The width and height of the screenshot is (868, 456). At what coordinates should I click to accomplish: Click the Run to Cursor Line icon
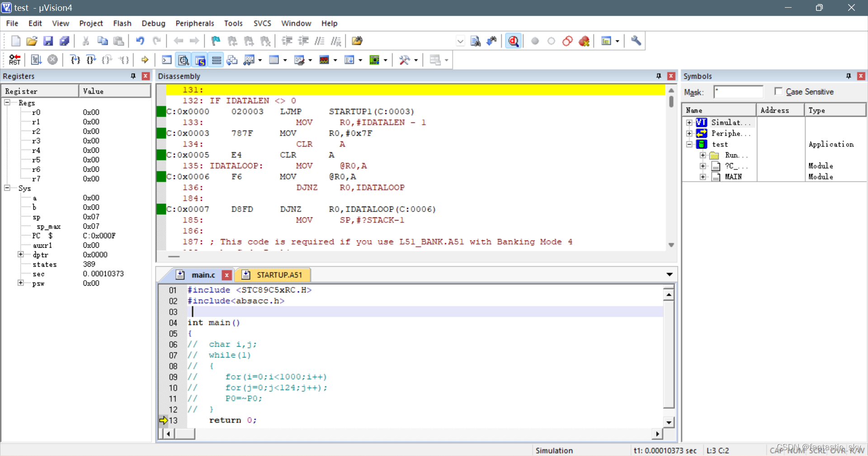tap(124, 60)
